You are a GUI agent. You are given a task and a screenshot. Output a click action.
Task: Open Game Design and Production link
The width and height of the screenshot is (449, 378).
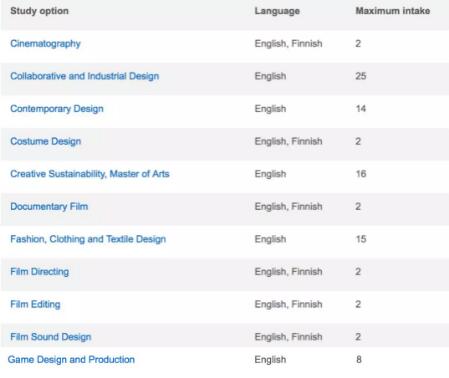[x=71, y=360]
